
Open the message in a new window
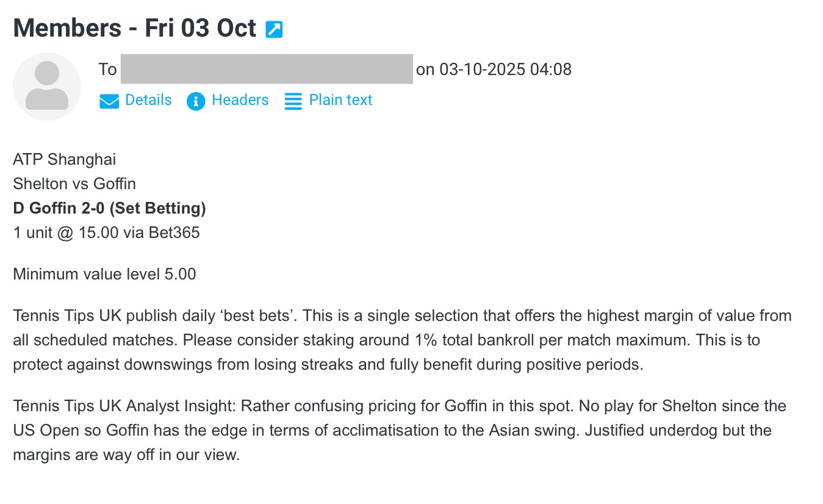[274, 29]
